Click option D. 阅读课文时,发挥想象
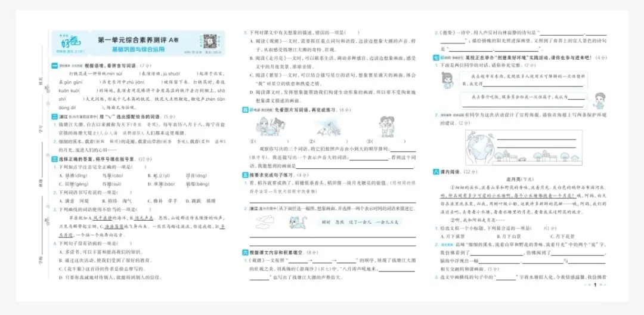 (x=333, y=97)
